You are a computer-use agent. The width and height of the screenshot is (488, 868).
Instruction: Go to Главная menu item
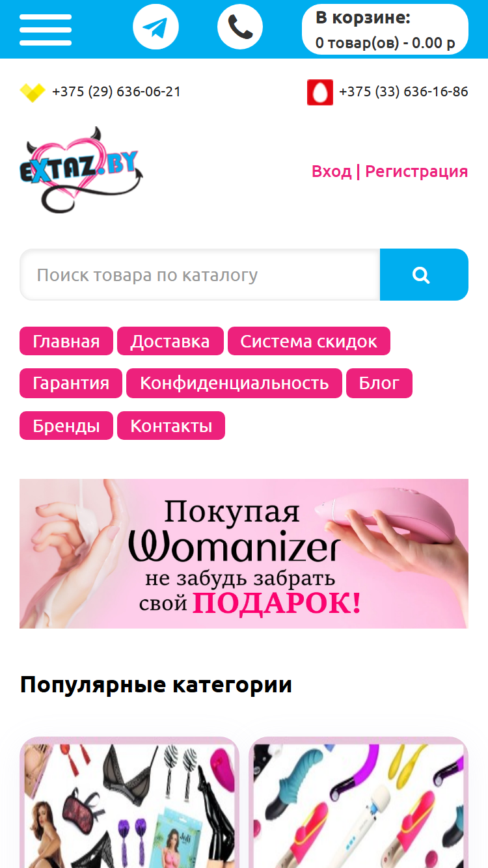pyautogui.click(x=66, y=341)
